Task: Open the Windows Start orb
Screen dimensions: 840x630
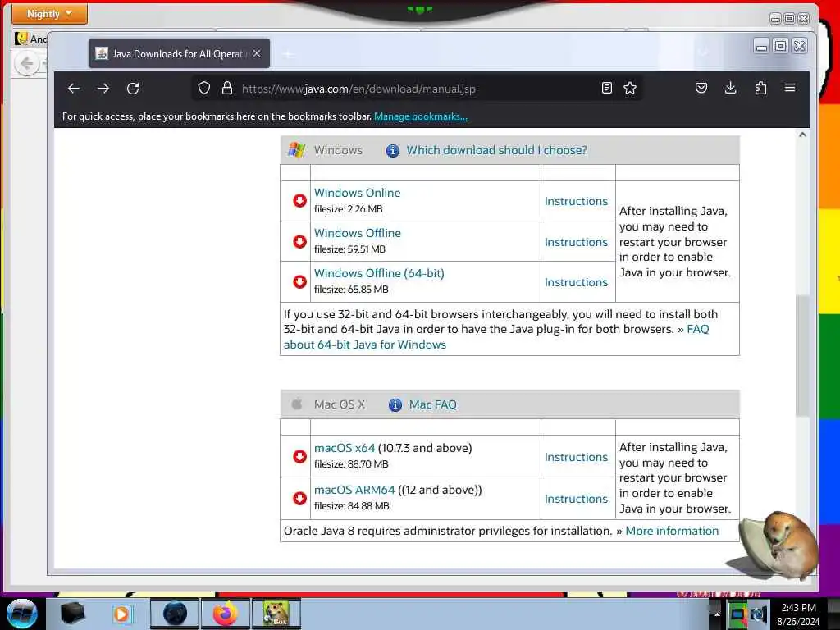Action: [21, 614]
